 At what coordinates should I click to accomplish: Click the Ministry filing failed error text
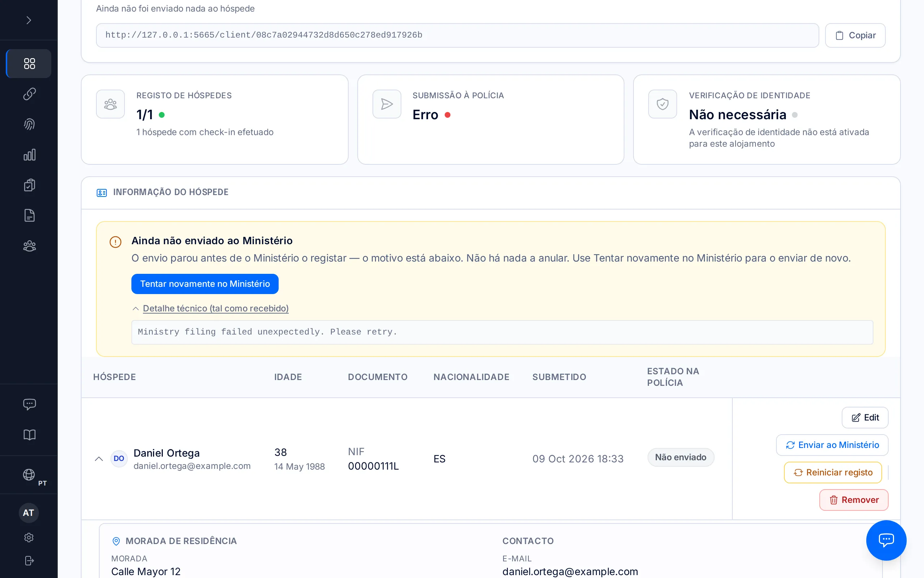click(267, 332)
